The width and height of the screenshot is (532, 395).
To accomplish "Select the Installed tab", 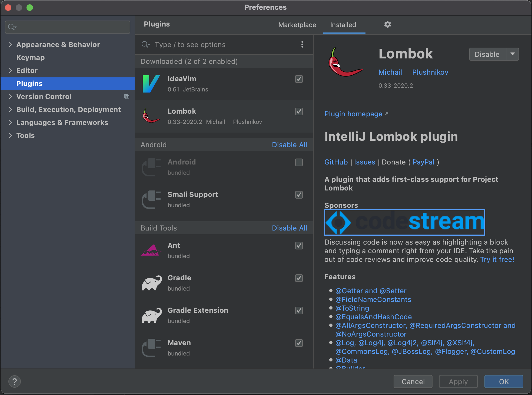I will coord(343,25).
